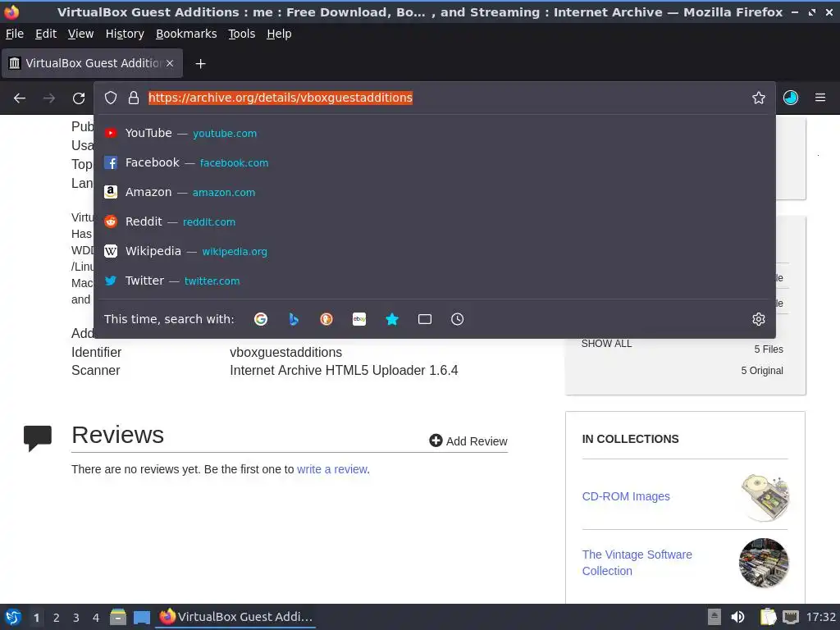
Task: Open search settings gear
Action: tap(759, 319)
